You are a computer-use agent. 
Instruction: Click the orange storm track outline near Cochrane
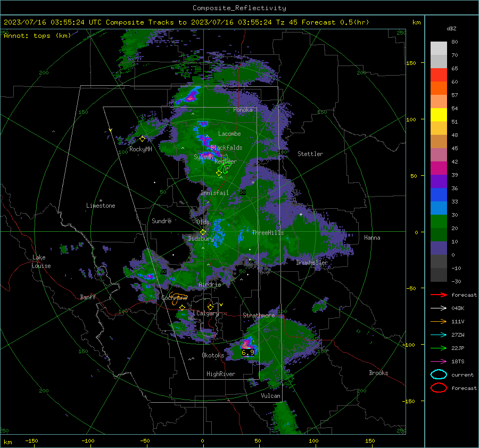click(178, 298)
